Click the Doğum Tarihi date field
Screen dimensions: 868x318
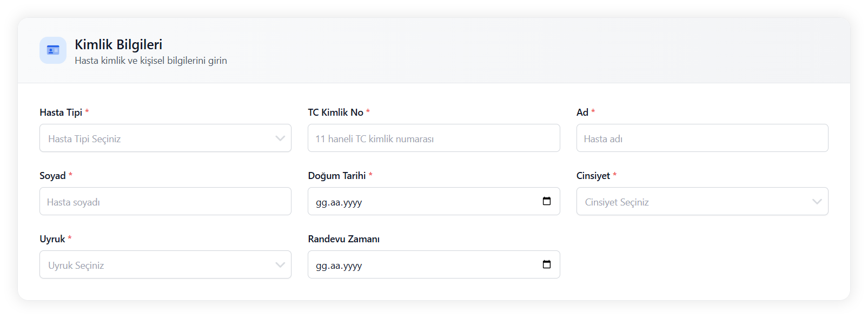(x=422, y=202)
